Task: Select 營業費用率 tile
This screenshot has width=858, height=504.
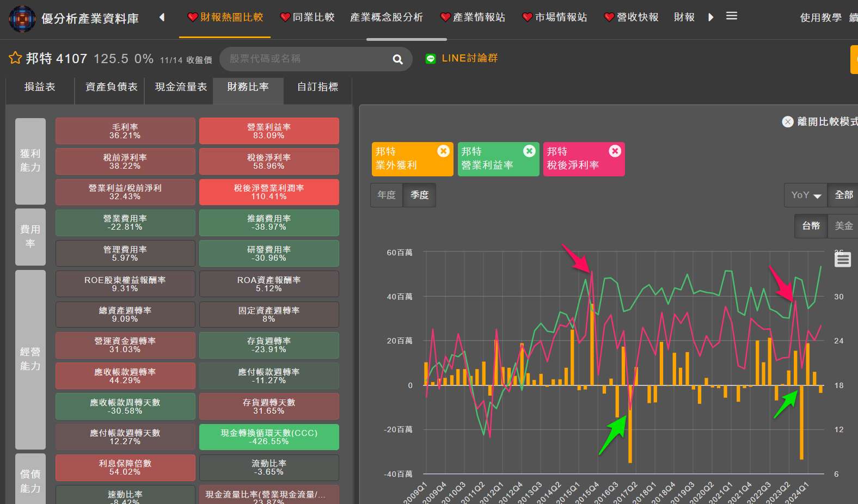Action: tap(125, 223)
